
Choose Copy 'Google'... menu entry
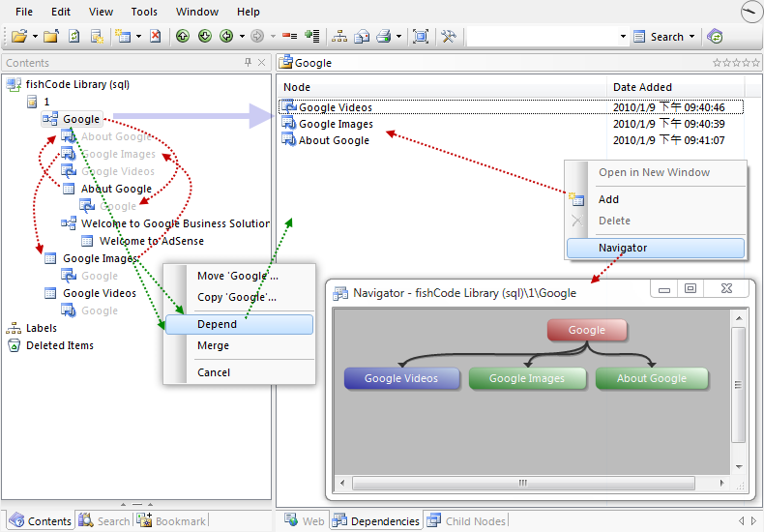239,297
